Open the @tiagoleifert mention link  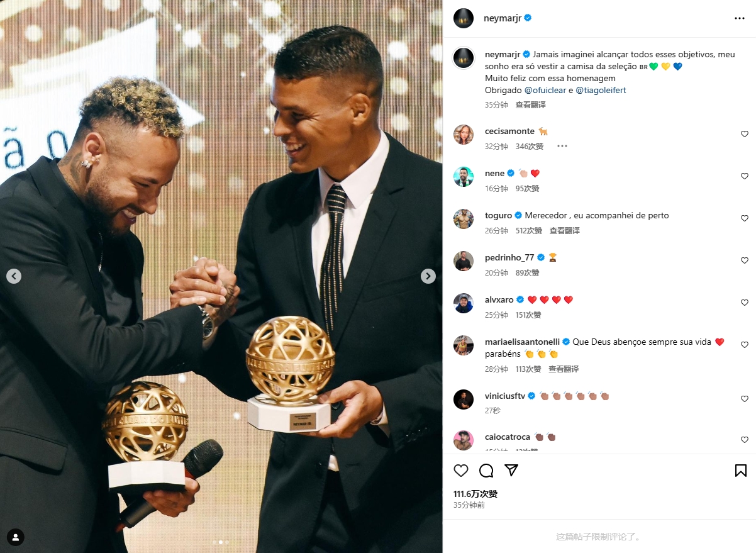pos(601,91)
